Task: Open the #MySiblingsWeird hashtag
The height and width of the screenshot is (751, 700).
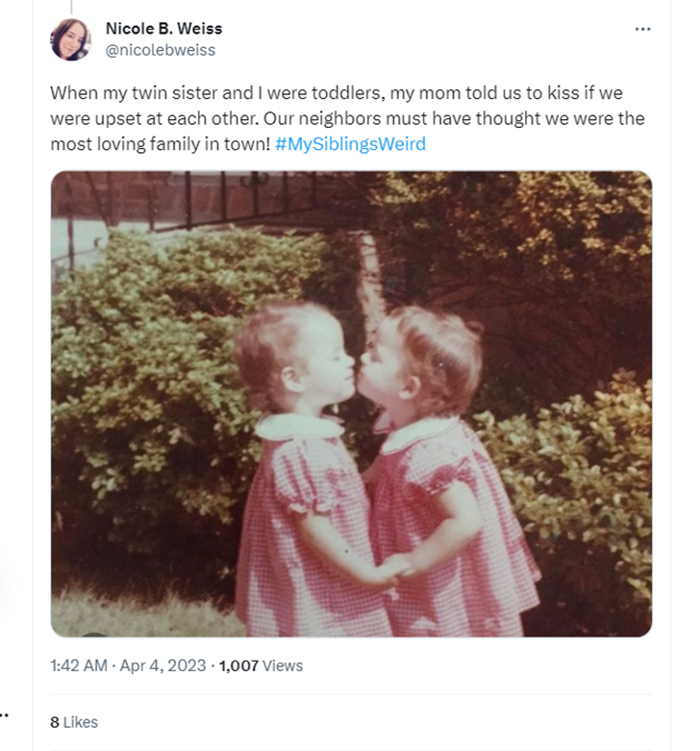Action: pyautogui.click(x=350, y=144)
